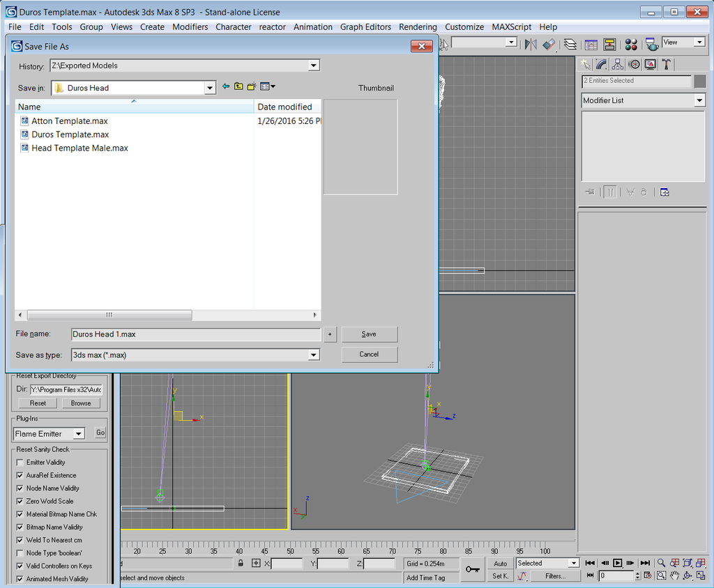Switch to Hierarchy command panel icon
The width and height of the screenshot is (714, 588).
(x=618, y=65)
